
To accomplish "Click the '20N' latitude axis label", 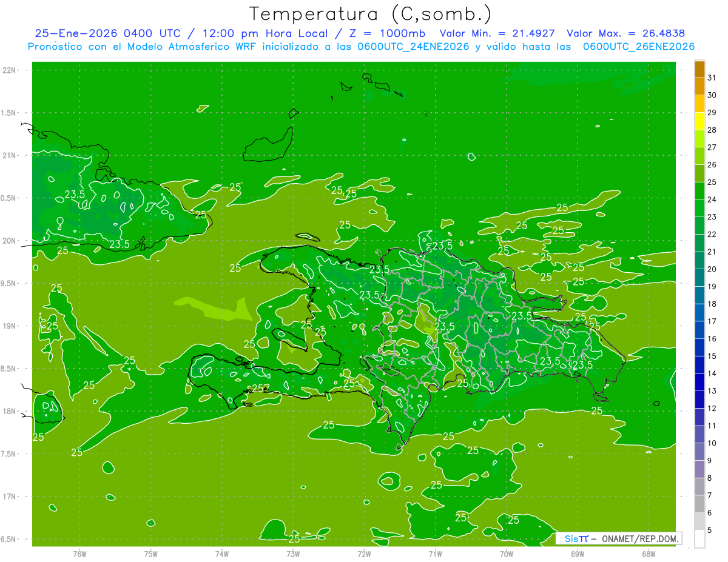I will tap(9, 241).
